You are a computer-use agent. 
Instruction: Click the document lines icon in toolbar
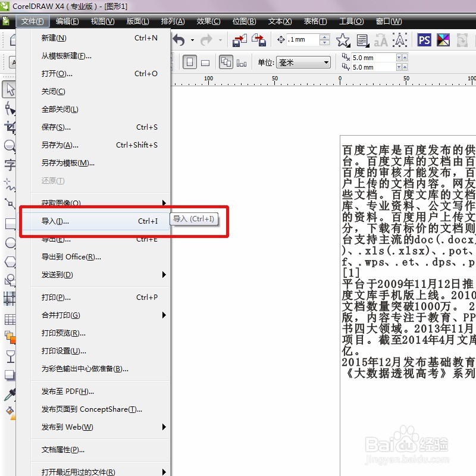(x=362, y=40)
